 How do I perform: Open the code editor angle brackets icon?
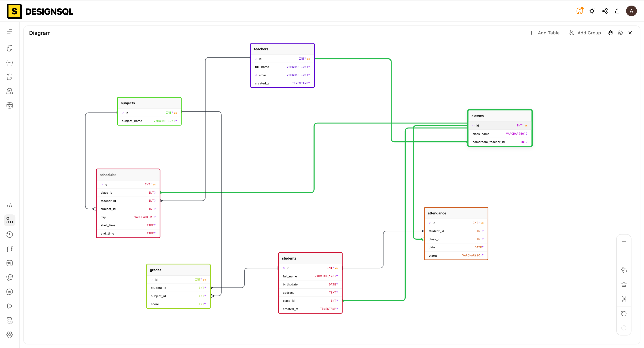(x=9, y=206)
